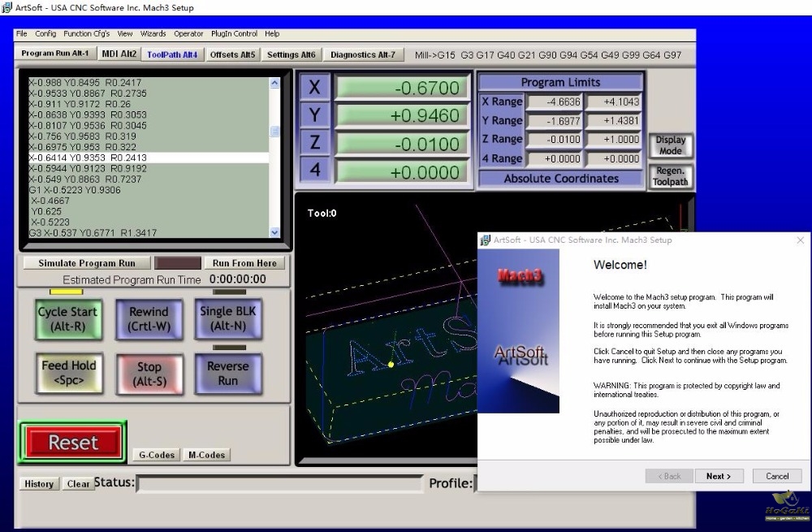812x532 pixels.
Task: Click the red Reset button
Action: pyautogui.click(x=73, y=443)
